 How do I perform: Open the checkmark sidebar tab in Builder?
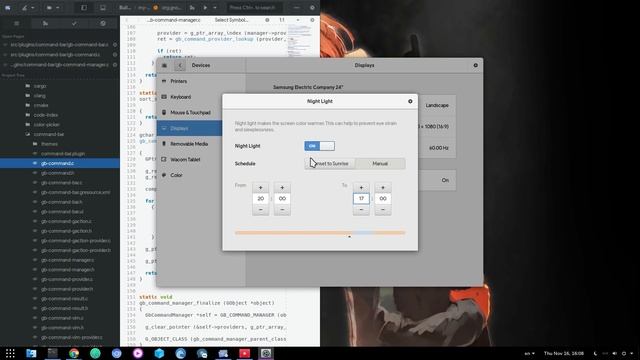74,24
